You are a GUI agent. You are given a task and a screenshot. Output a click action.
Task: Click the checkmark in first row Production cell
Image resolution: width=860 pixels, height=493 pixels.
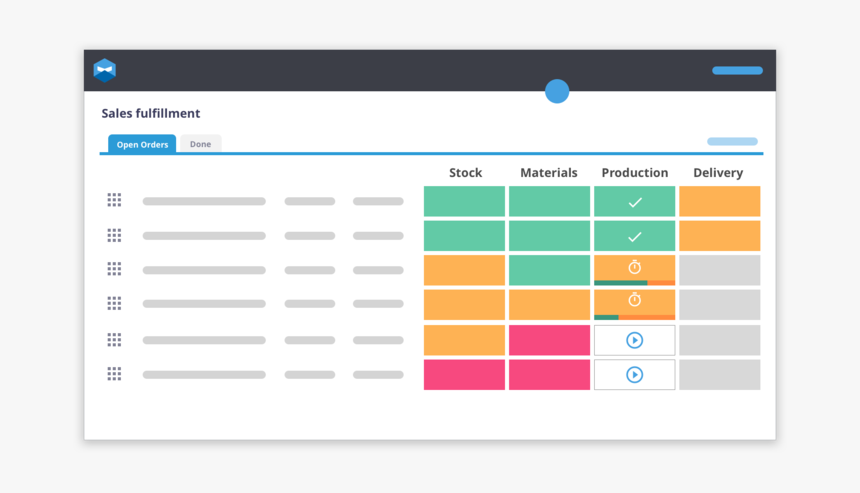634,202
